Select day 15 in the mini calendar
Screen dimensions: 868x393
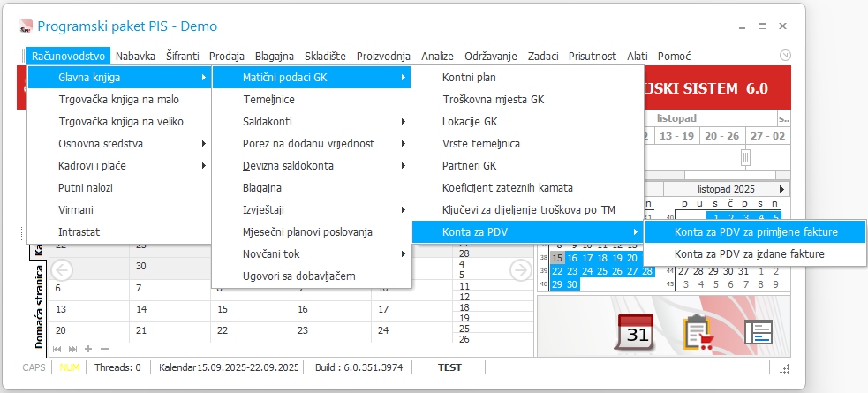(x=557, y=258)
